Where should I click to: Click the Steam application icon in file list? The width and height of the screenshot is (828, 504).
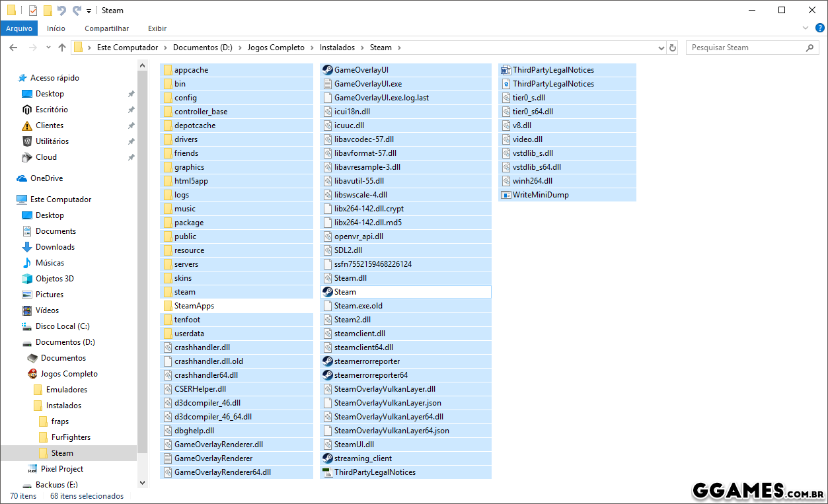327,292
